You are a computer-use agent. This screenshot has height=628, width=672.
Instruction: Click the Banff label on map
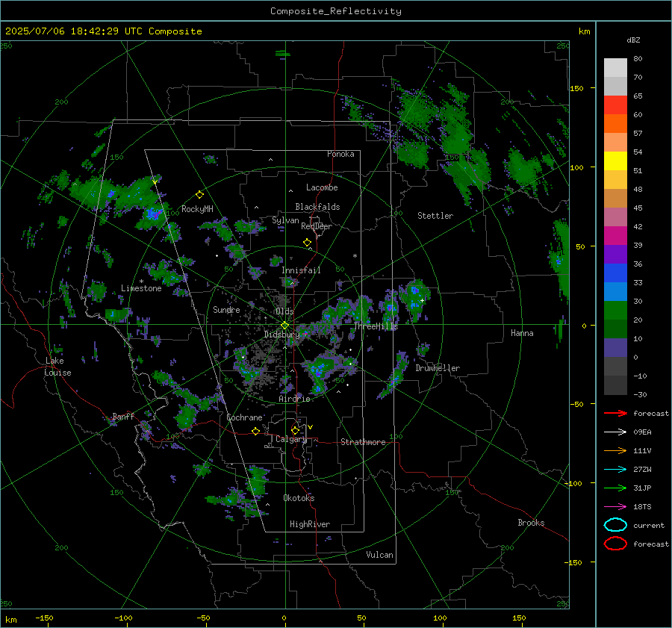[x=123, y=417]
